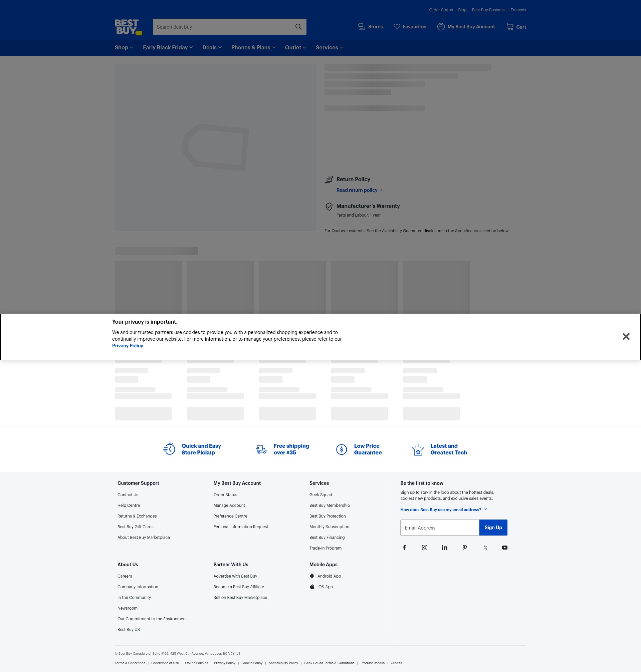Open Personal Information Request link
This screenshot has width=641, height=672.
[241, 527]
